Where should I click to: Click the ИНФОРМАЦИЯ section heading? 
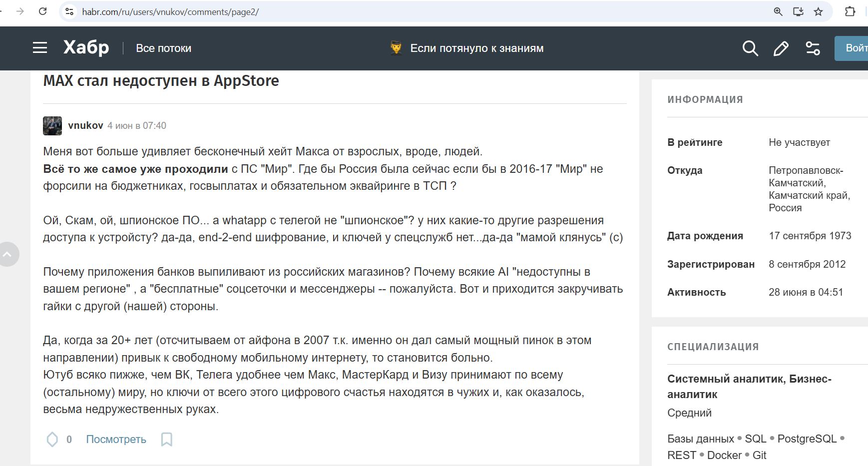point(705,99)
